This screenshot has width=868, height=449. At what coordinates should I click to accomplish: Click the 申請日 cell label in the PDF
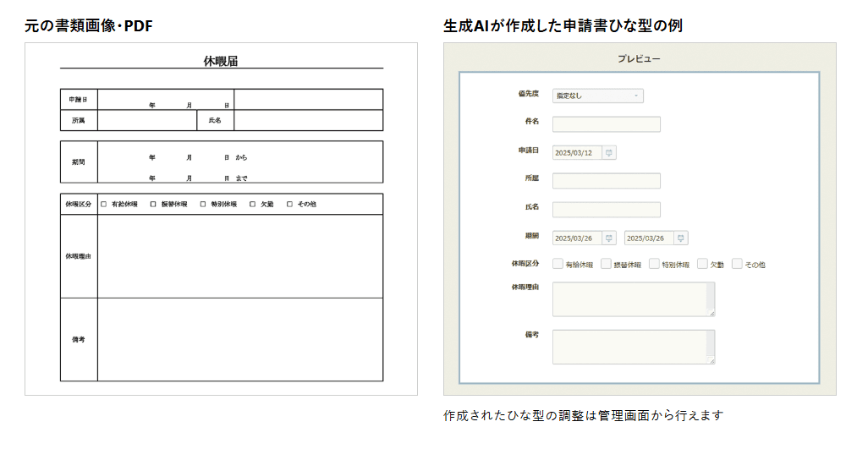78,100
